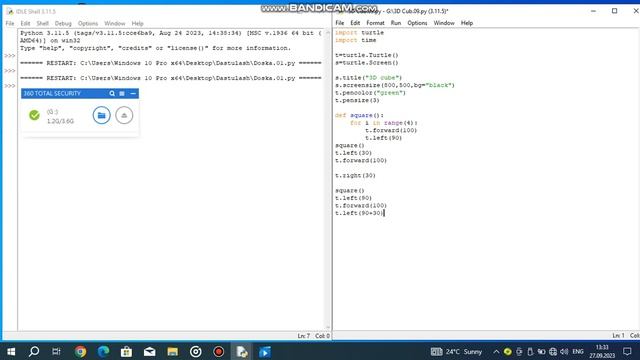Open the Help menu in IDLE Shell
Viewport: 640px width, 360px height.
[138, 23]
